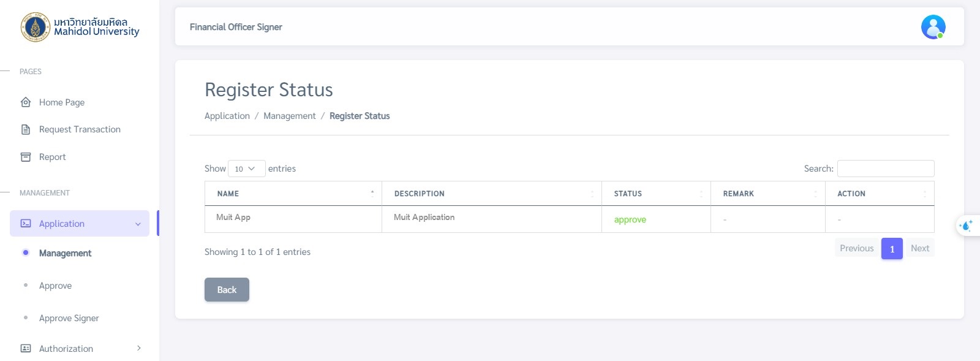Click the Report archive icon
The width and height of the screenshot is (980, 361).
[26, 157]
